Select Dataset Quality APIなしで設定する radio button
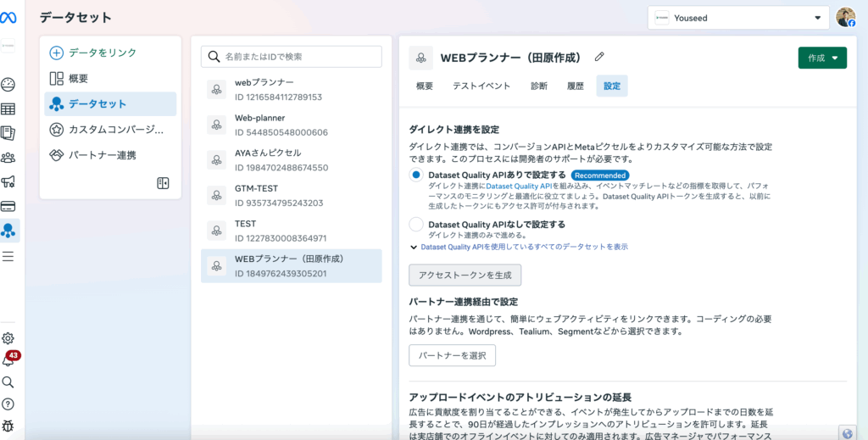Image resolution: width=868 pixels, height=440 pixels. tap(416, 225)
